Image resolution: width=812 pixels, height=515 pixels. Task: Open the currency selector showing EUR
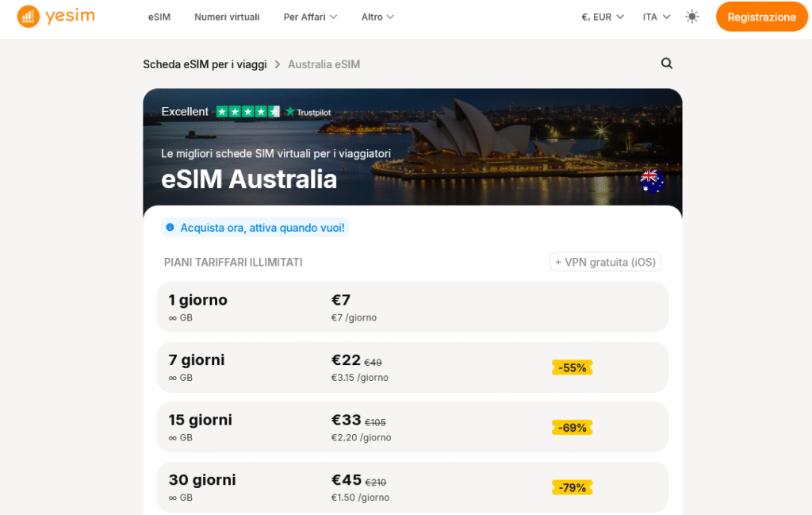tap(601, 16)
